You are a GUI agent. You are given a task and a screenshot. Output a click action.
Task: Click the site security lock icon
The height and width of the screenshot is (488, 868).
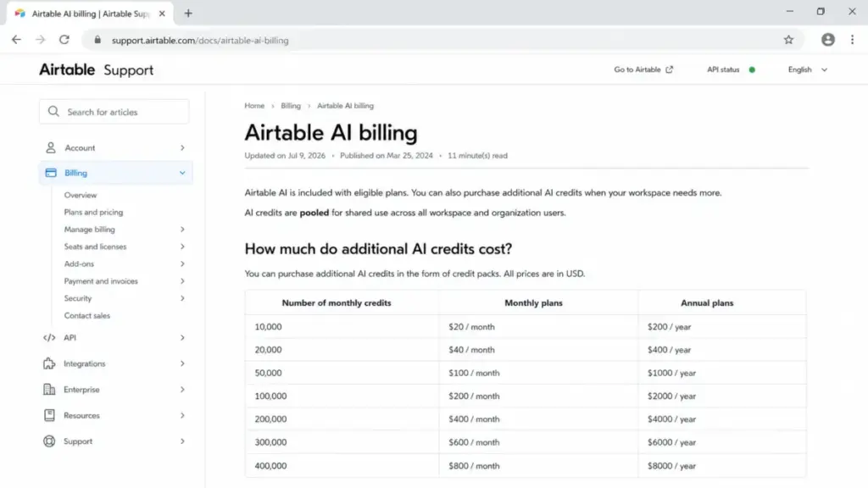point(97,40)
